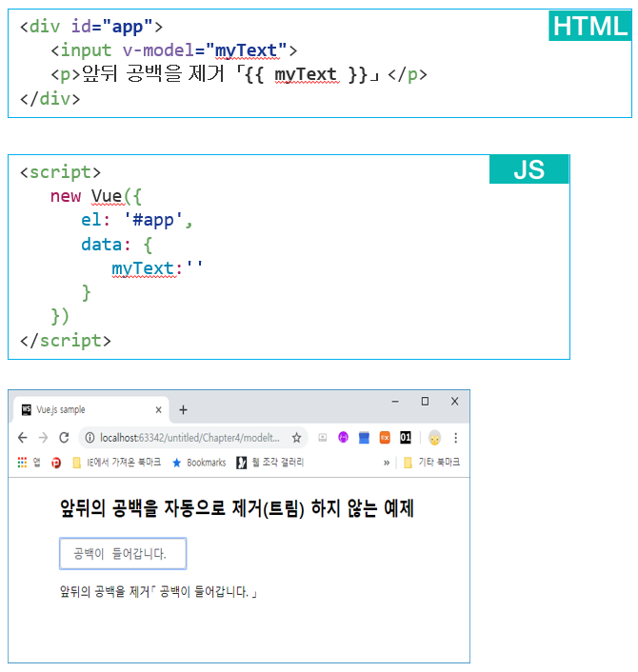Viewport: 638px width, 672px height.
Task: Maximize the browser window
Action: (425, 401)
